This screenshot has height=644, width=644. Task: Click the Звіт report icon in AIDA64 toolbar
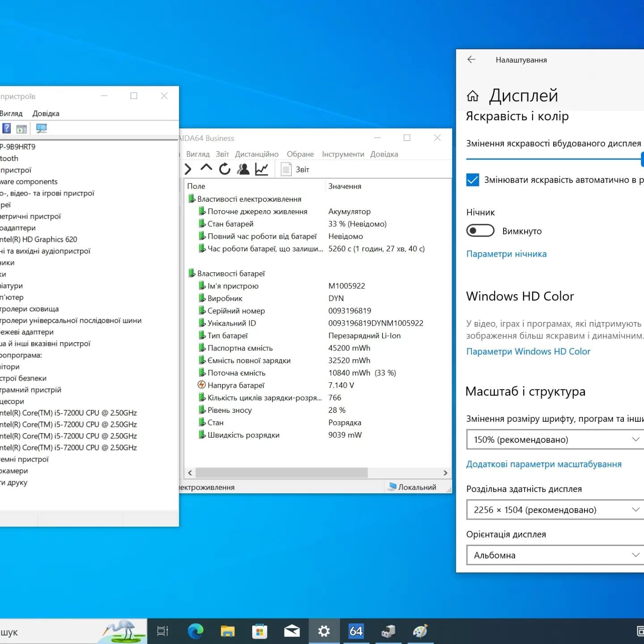[x=286, y=169]
